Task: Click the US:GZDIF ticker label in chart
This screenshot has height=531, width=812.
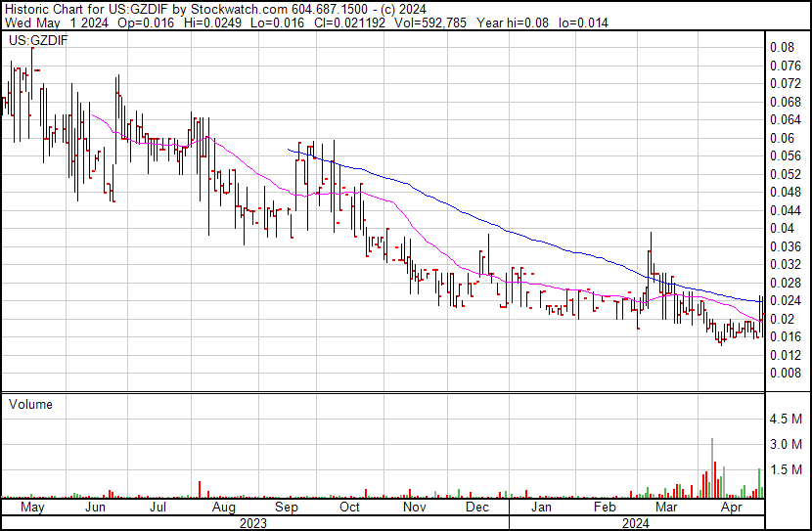Action: 35,41
